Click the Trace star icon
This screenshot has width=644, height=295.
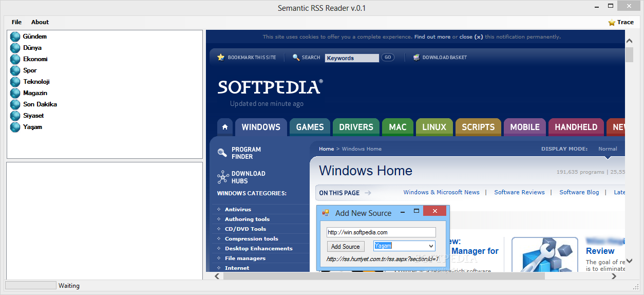(x=612, y=23)
